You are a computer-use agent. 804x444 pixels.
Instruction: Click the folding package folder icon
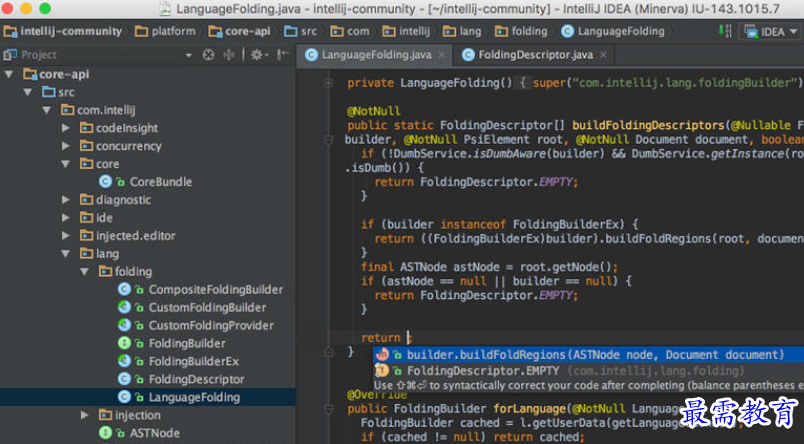pyautogui.click(x=105, y=271)
